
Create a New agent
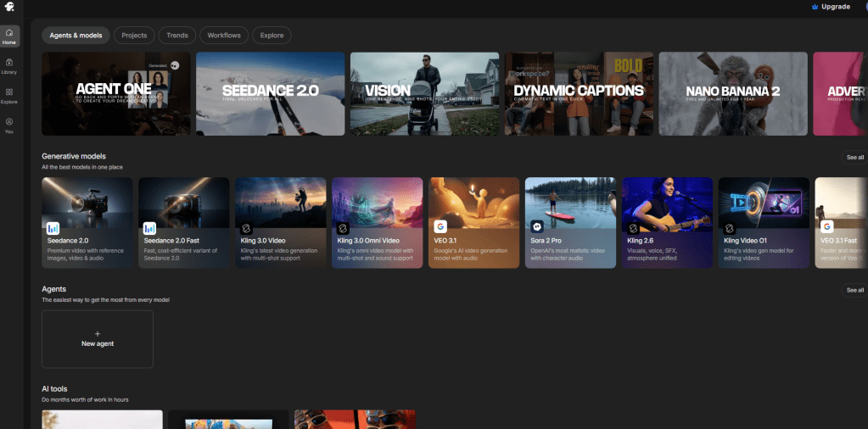98,339
